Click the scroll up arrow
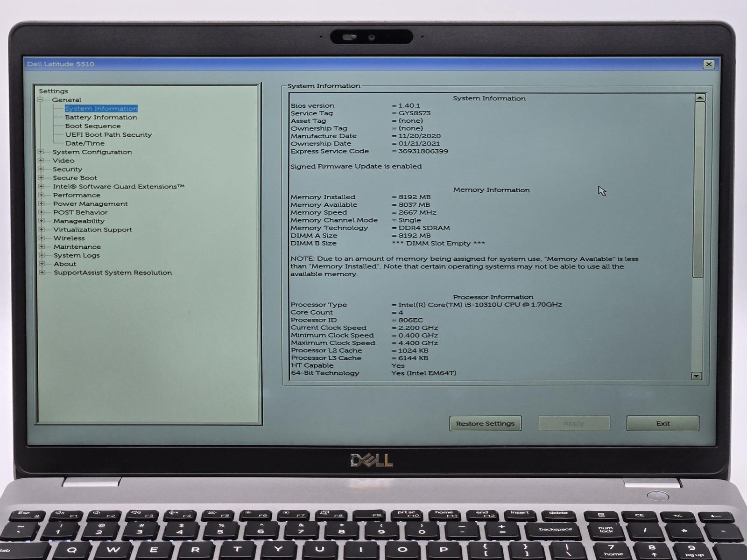The image size is (747, 560). 699,98
